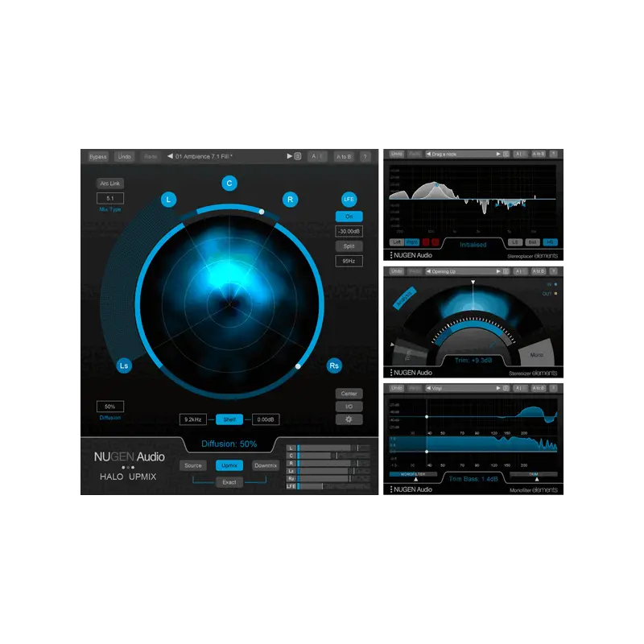Toggle the Analysis button in Stereoizer
This screenshot has width=644, height=644.
[x=405, y=298]
